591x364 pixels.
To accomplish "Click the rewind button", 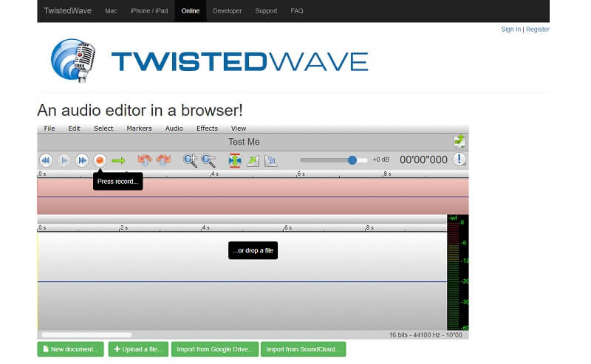I will 46,160.
